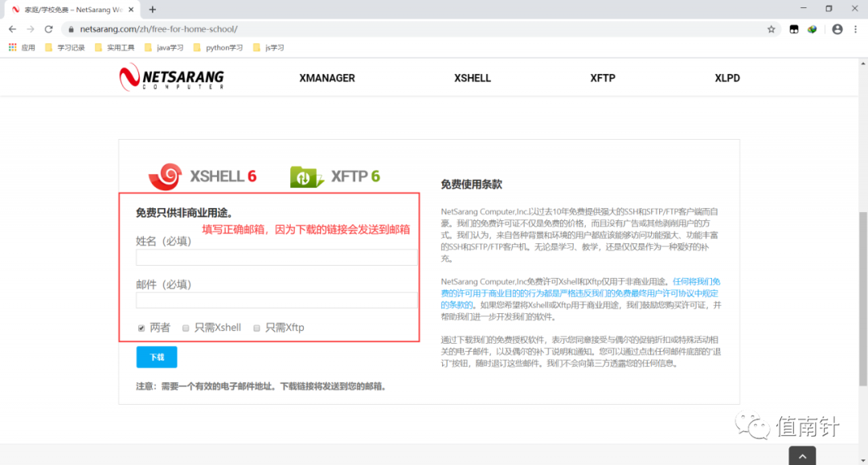This screenshot has height=465, width=868.
Task: Click the 免费只供非商业用途 text
Action: [x=184, y=213]
